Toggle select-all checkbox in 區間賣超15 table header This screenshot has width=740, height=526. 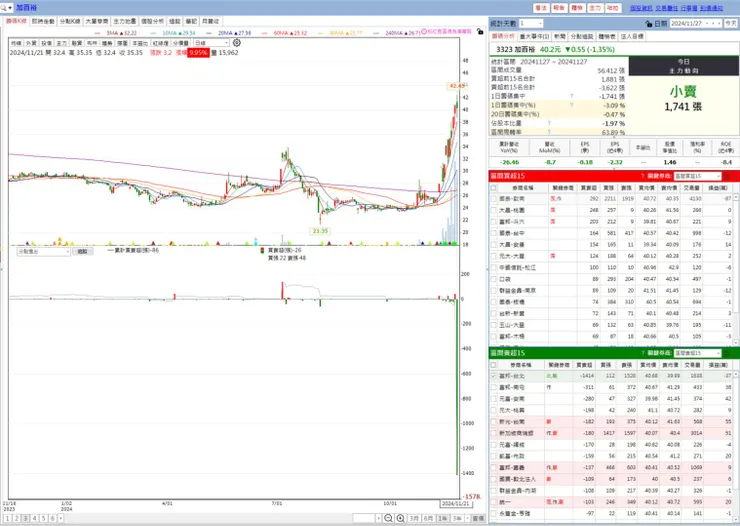[494, 365]
